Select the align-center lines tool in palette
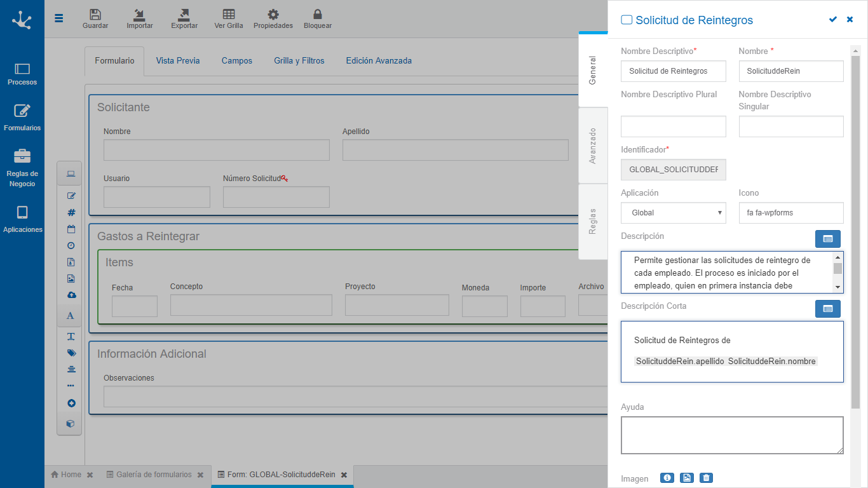This screenshot has width=868, height=488. (71, 369)
